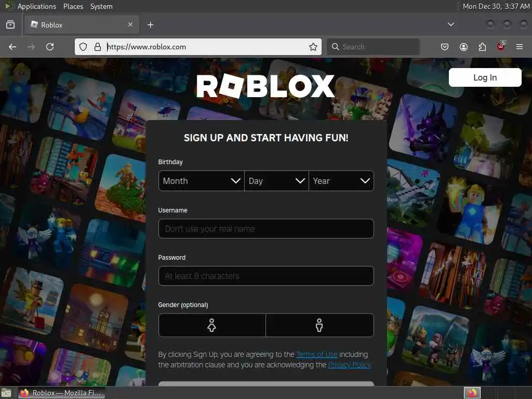Click the Password input field

266,276
